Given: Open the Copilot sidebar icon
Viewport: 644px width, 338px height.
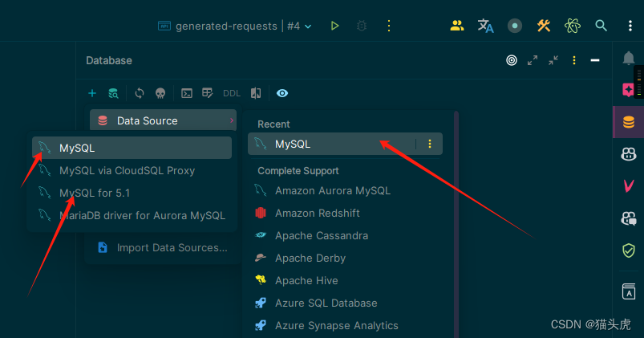Looking at the screenshot, I should (x=629, y=154).
